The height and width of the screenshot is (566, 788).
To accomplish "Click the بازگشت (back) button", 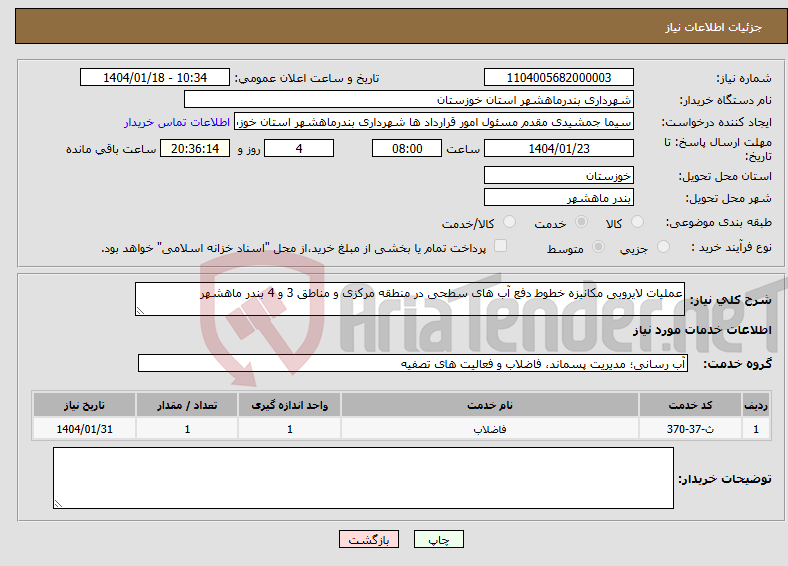I will click(369, 539).
